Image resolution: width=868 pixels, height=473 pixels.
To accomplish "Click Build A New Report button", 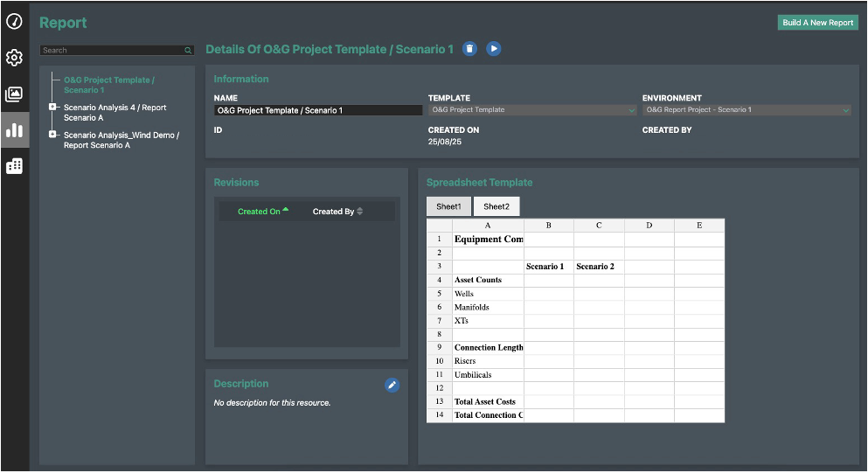I will click(817, 23).
